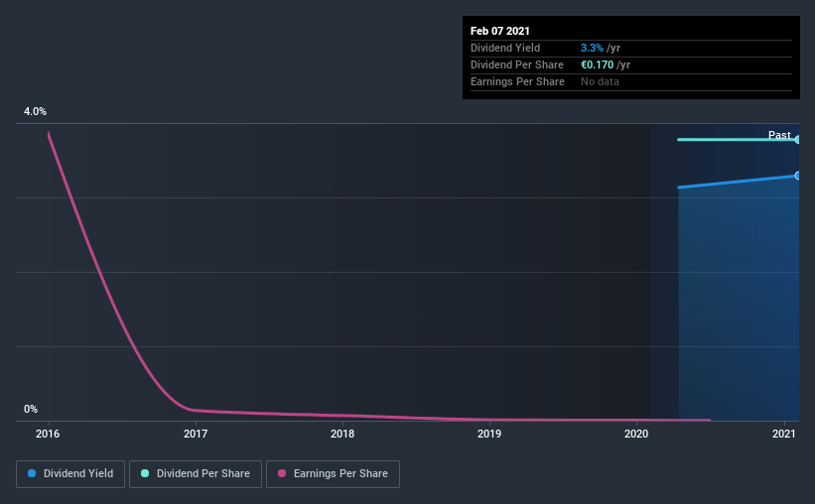The height and width of the screenshot is (504, 815).
Task: Select the 2019 x-axis label
Action: [489, 434]
